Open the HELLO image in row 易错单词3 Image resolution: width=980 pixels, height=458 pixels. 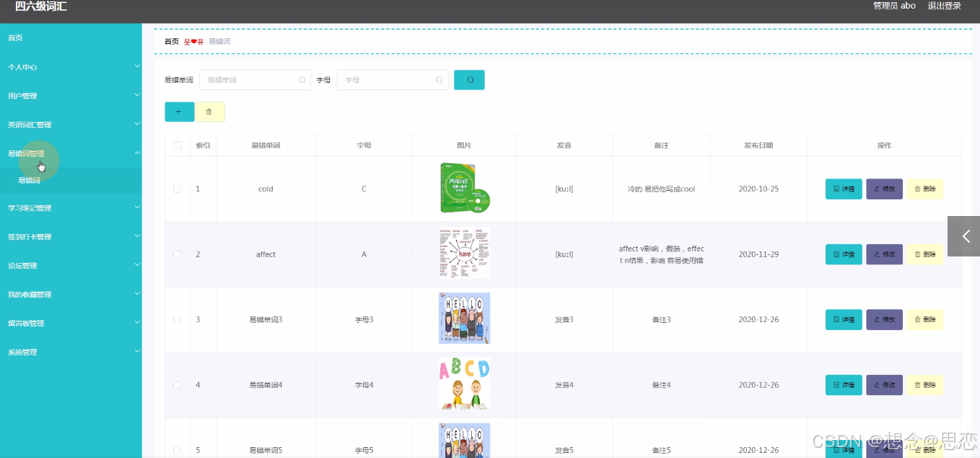[464, 318]
